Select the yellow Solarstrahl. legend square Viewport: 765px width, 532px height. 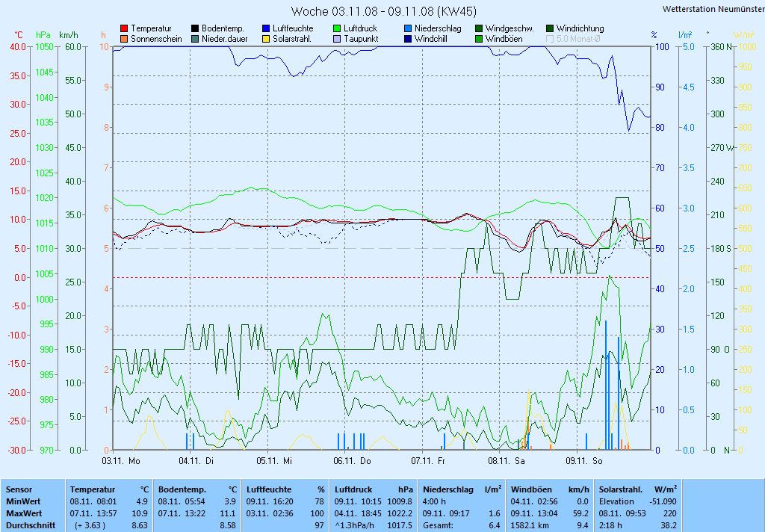coord(266,39)
